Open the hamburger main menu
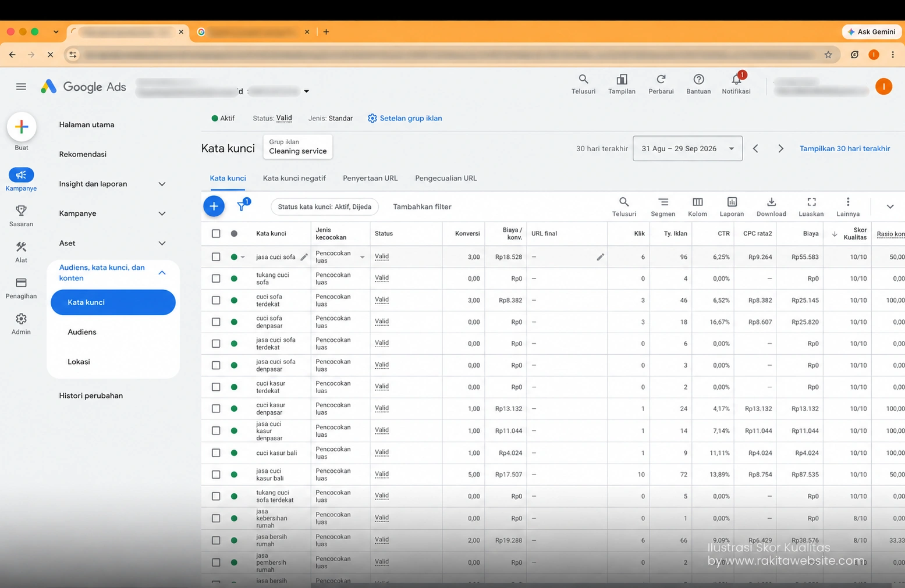 pyautogui.click(x=21, y=87)
